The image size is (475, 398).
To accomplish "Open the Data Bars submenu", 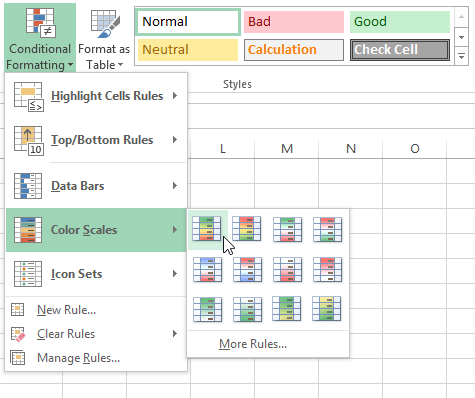I will [x=96, y=186].
